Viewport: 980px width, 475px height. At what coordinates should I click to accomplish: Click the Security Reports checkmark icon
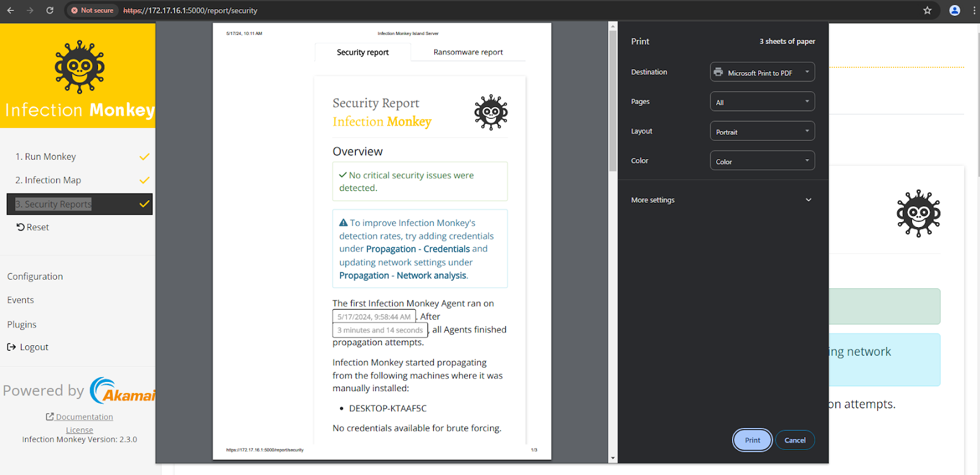tap(145, 204)
